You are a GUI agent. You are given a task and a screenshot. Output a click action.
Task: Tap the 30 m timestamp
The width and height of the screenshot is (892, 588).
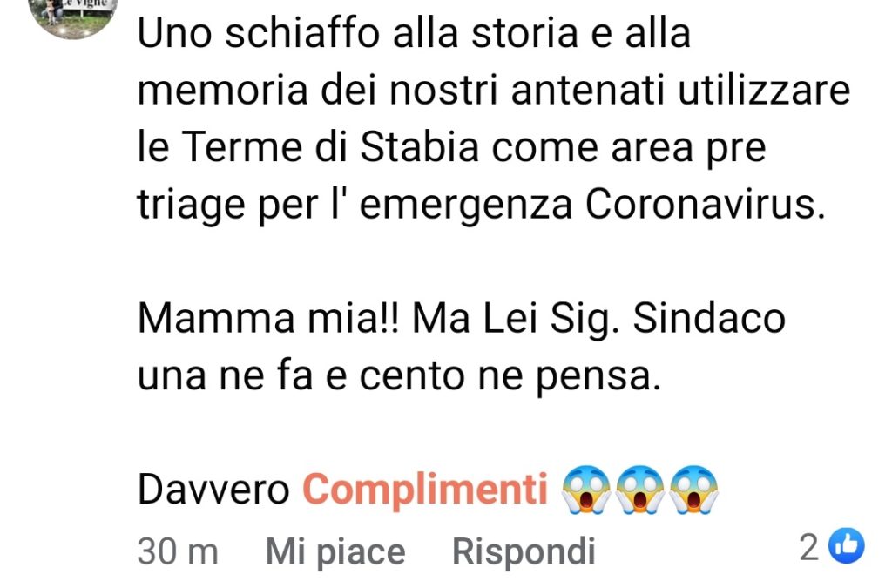pyautogui.click(x=178, y=551)
